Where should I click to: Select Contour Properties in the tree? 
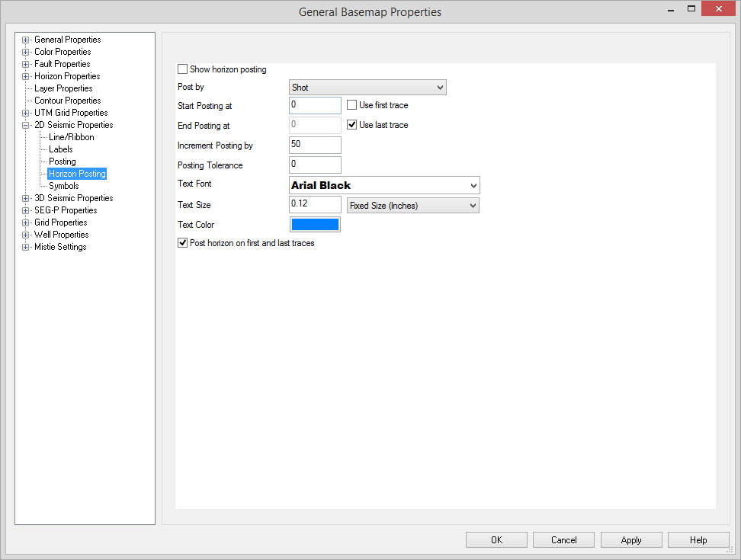67,101
